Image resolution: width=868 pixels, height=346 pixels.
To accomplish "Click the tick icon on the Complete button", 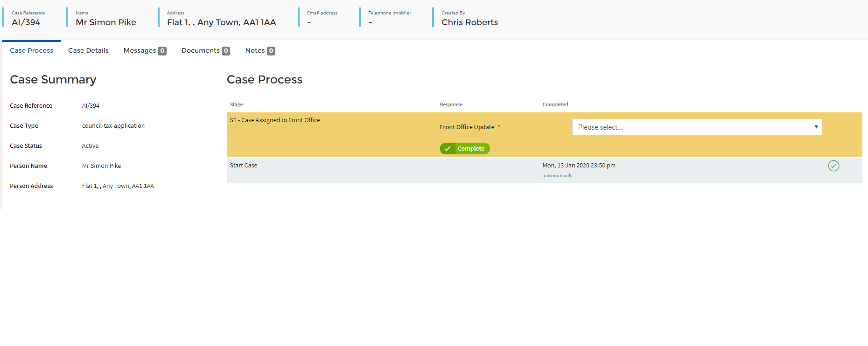I will 448,149.
